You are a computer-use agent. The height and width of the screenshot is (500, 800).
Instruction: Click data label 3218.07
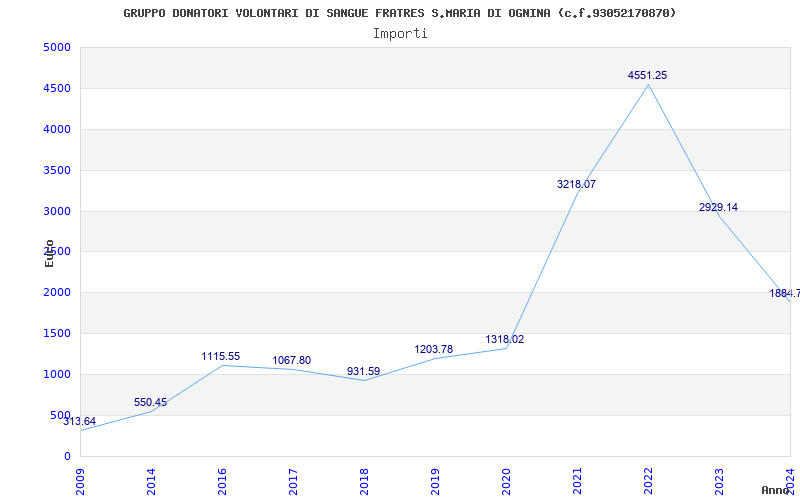(x=577, y=184)
